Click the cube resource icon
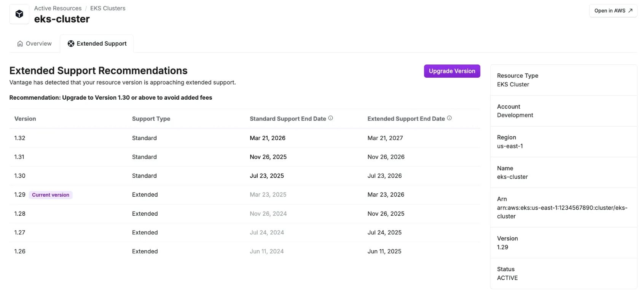Image resolution: width=644 pixels, height=293 pixels. 19,14
